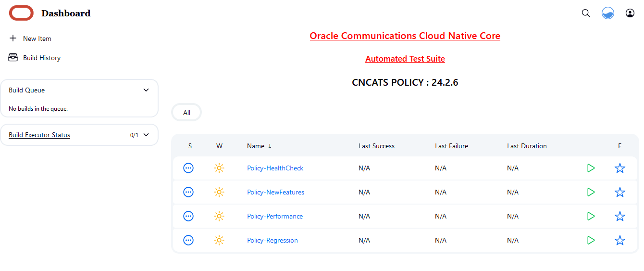
Task: Click Last Duration N/A for Policy-Performance
Action: 513,216
